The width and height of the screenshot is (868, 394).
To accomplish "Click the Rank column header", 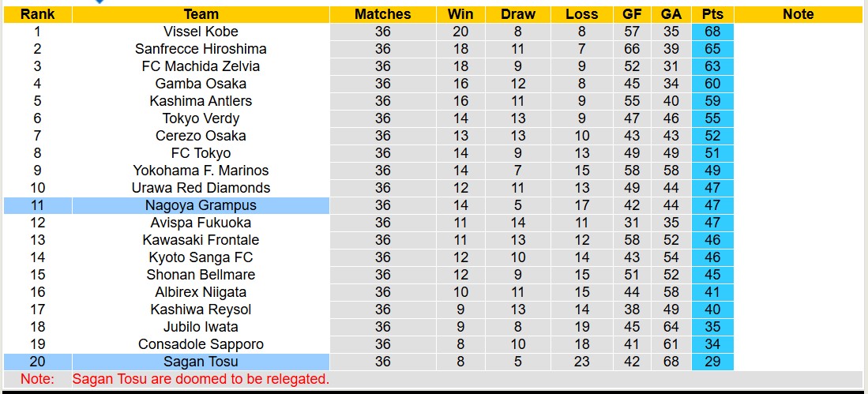I will tap(37, 14).
